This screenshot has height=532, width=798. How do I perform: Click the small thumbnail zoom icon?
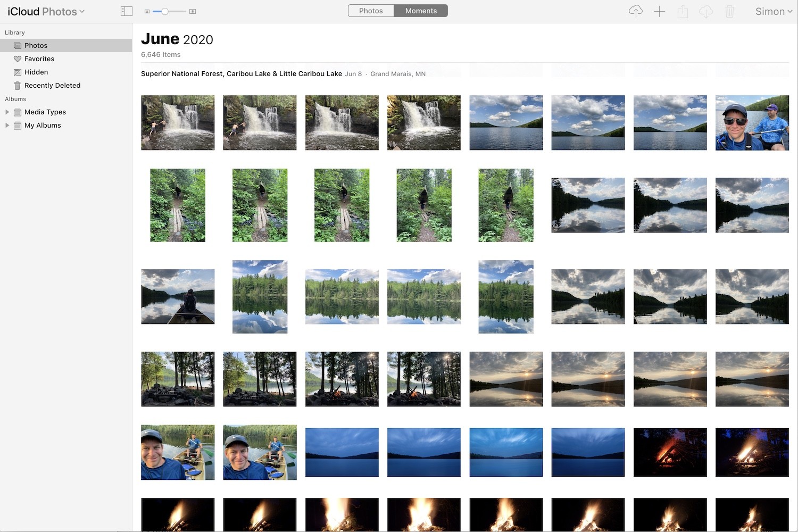(147, 11)
